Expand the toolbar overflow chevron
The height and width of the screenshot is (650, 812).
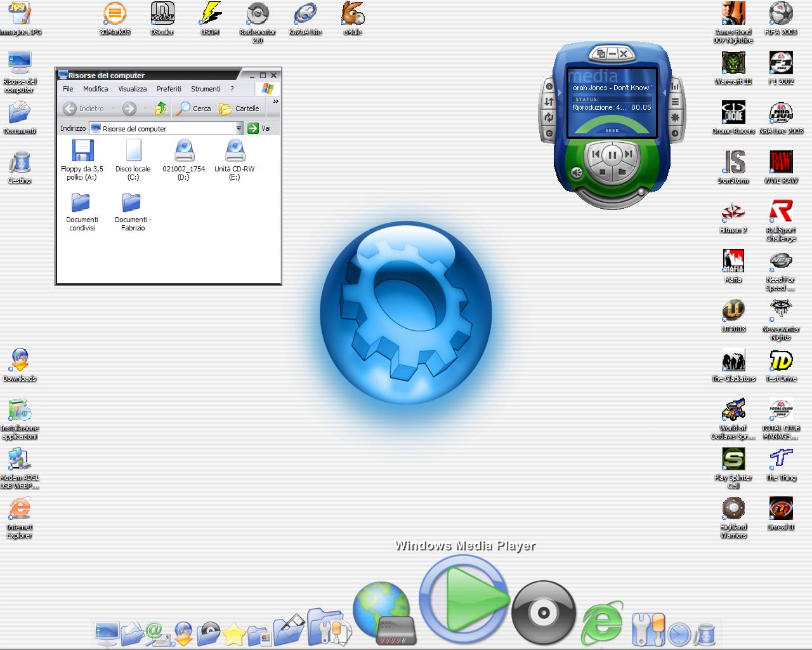pyautogui.click(x=275, y=102)
